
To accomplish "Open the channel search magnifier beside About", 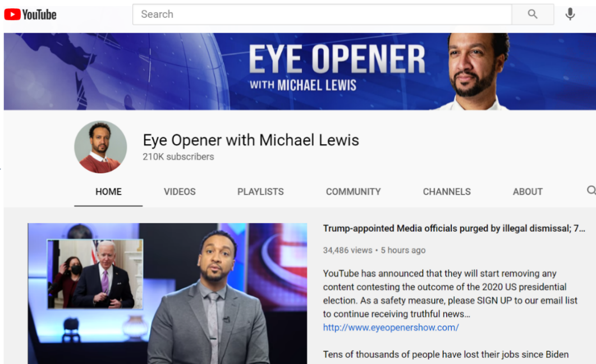I will [590, 191].
